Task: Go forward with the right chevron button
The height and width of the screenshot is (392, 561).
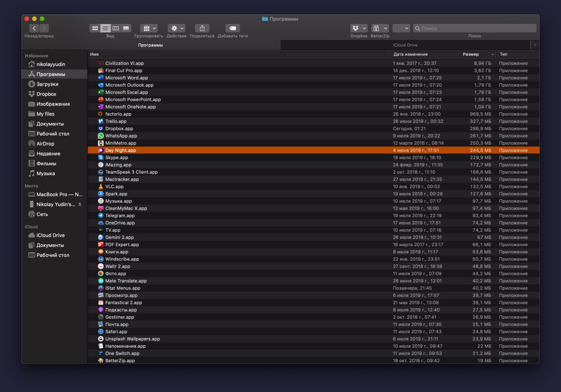Action: click(x=44, y=28)
